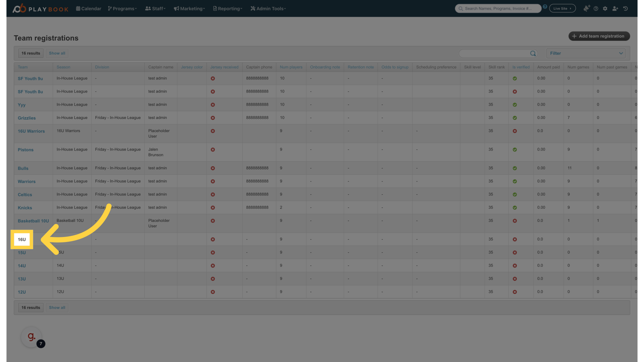
Task: Click Show all below the table
Action: pyautogui.click(x=57, y=308)
